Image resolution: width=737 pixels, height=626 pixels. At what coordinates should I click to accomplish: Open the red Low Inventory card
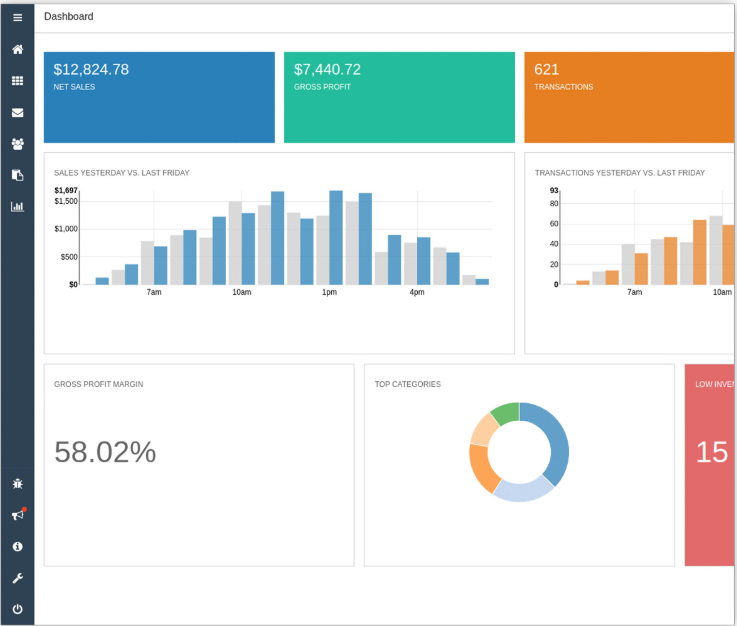tap(709, 465)
